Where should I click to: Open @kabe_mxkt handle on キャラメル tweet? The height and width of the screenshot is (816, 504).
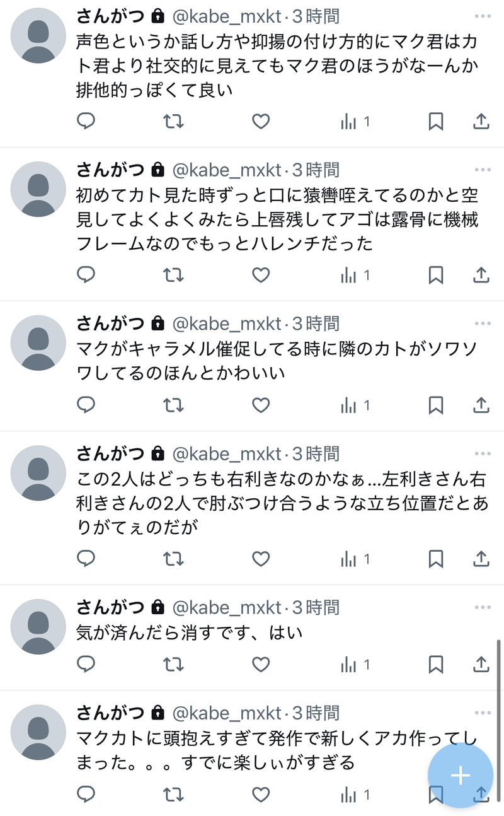tap(227, 323)
